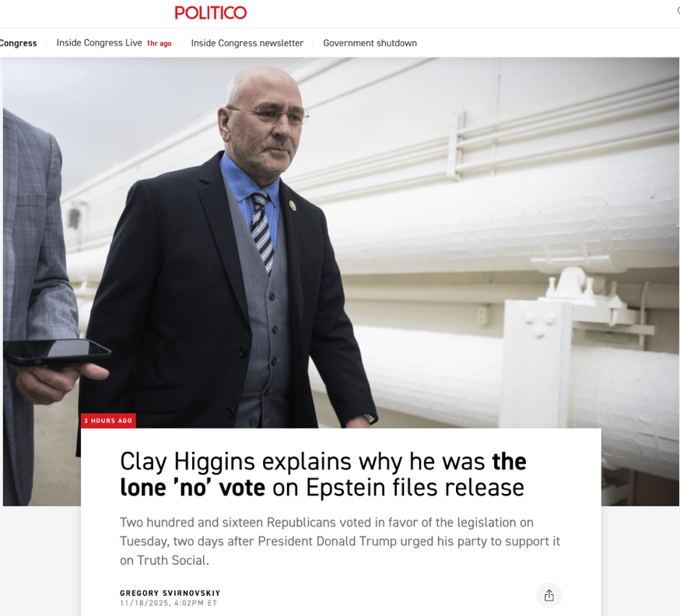
Task: Click the Clay Higgins article headline
Action: (323, 474)
